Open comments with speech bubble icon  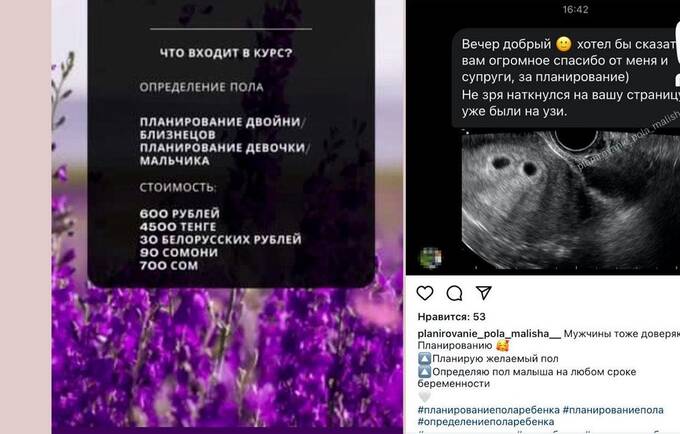tap(454, 294)
